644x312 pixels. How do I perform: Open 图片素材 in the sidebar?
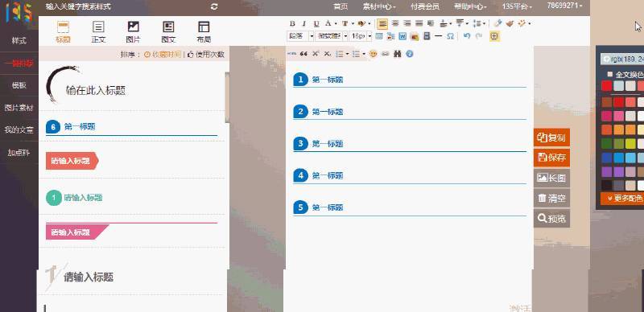pos(19,108)
